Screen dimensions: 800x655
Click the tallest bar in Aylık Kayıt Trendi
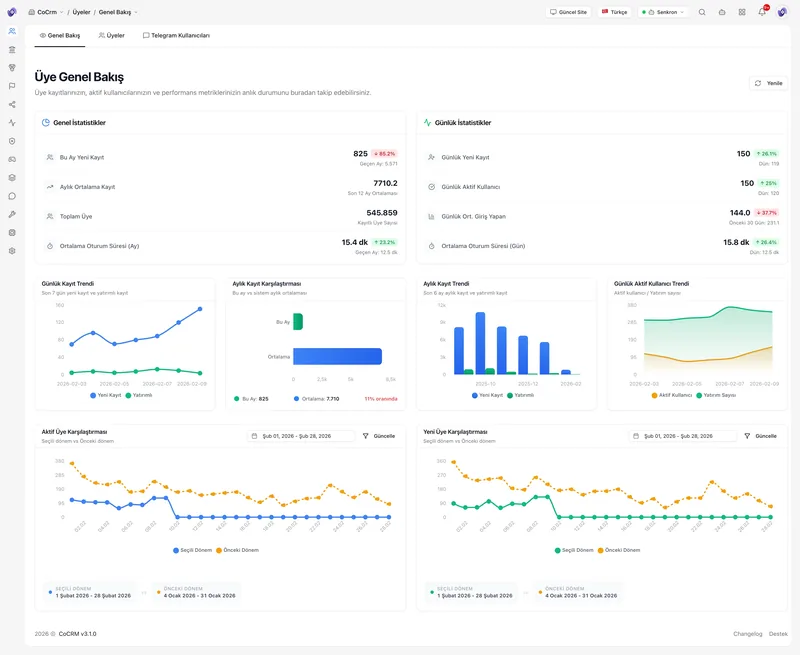(x=480, y=343)
